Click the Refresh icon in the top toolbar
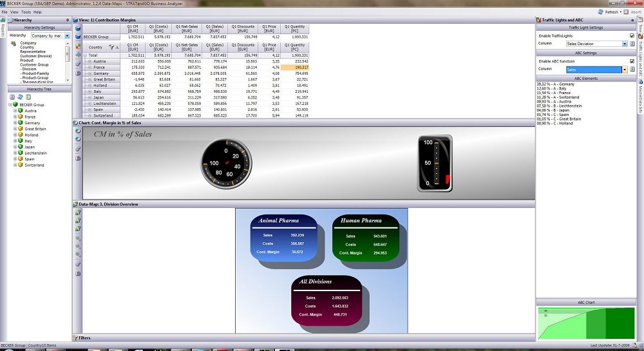 tap(601, 12)
